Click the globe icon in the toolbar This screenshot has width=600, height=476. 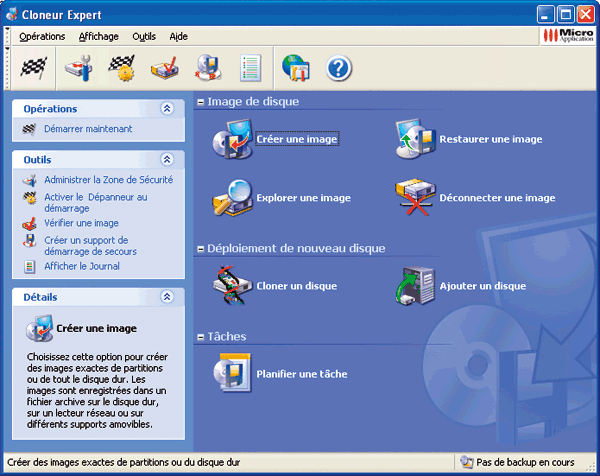point(295,68)
